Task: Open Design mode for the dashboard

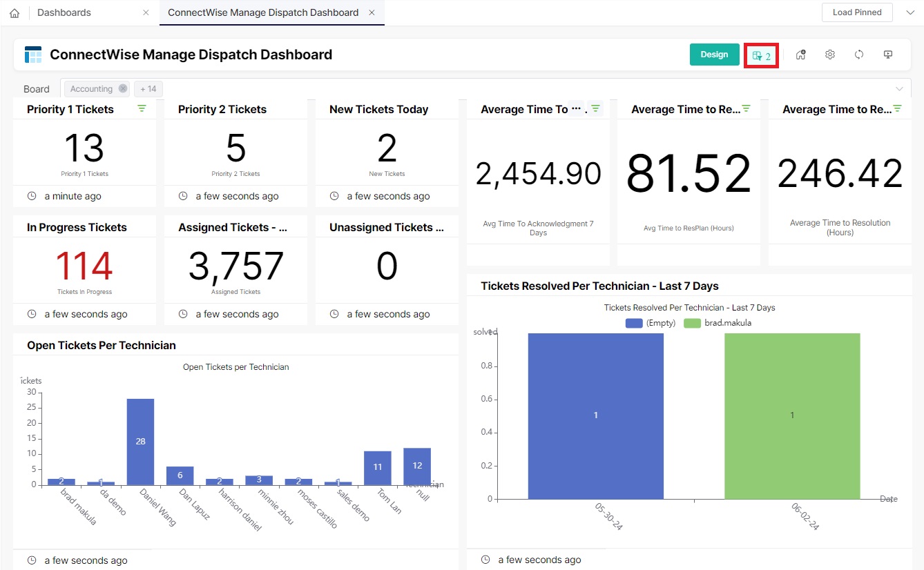Action: 714,53
